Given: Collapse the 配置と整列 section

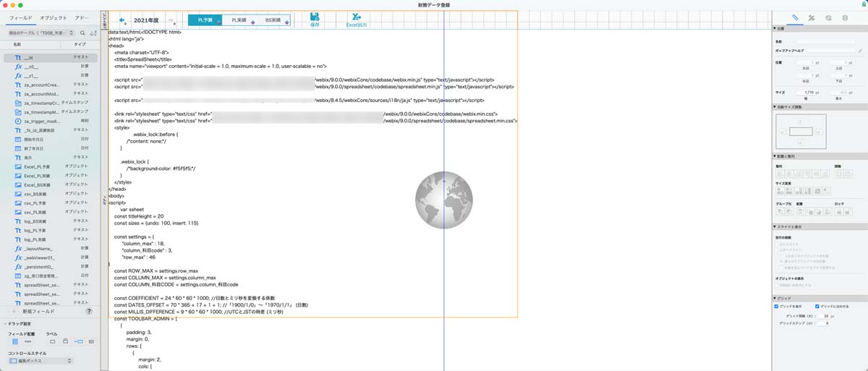Looking at the screenshot, I should point(775,156).
